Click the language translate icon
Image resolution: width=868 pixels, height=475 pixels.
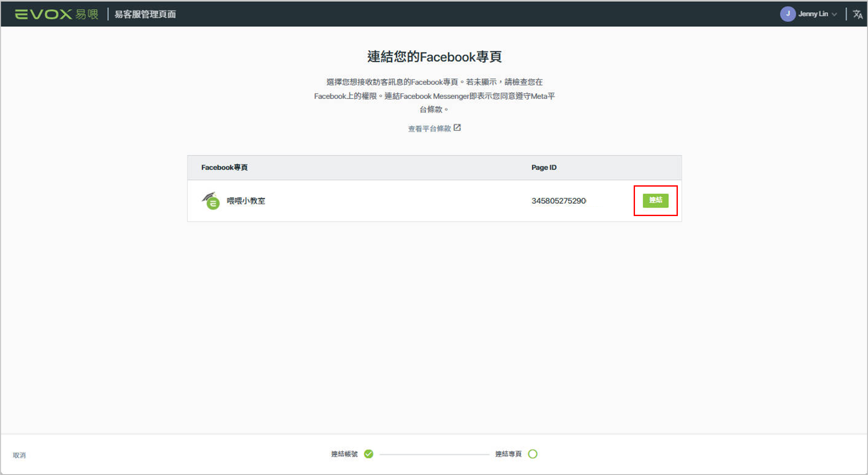[857, 14]
